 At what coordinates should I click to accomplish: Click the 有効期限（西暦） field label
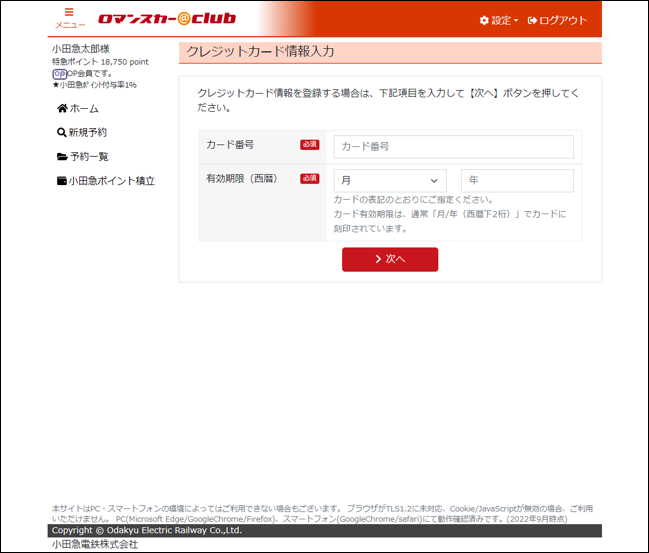(x=242, y=178)
